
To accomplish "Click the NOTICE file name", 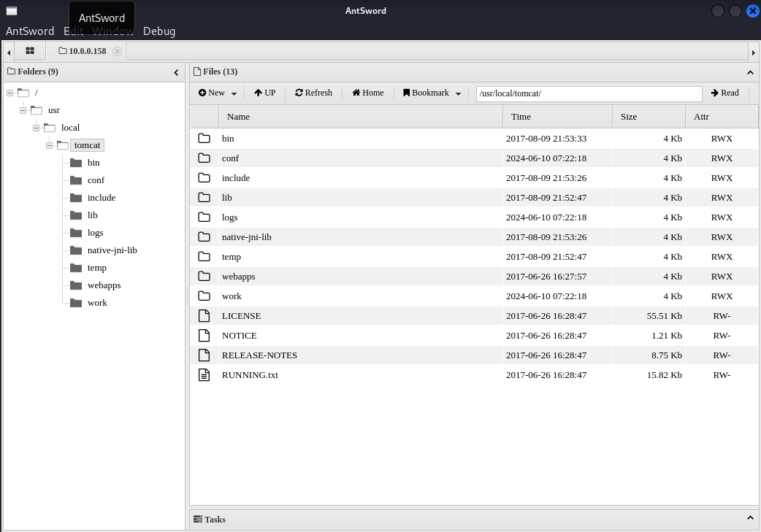I will [240, 336].
